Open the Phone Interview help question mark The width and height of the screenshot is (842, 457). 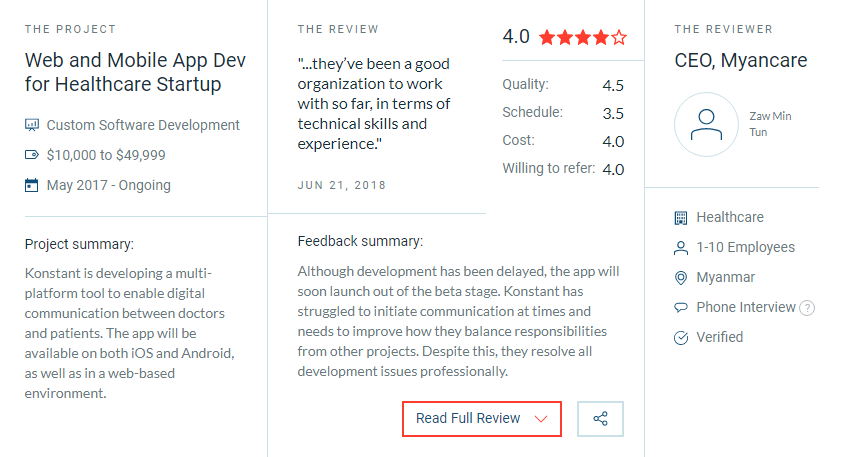(807, 308)
